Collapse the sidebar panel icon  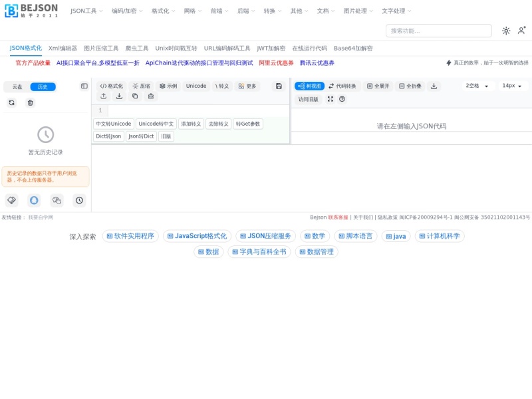[84, 86]
